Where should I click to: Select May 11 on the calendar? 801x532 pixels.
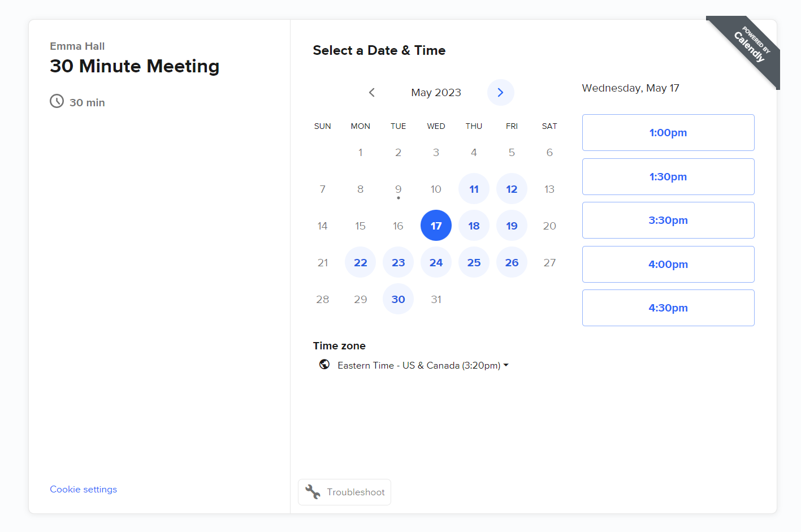(x=474, y=189)
